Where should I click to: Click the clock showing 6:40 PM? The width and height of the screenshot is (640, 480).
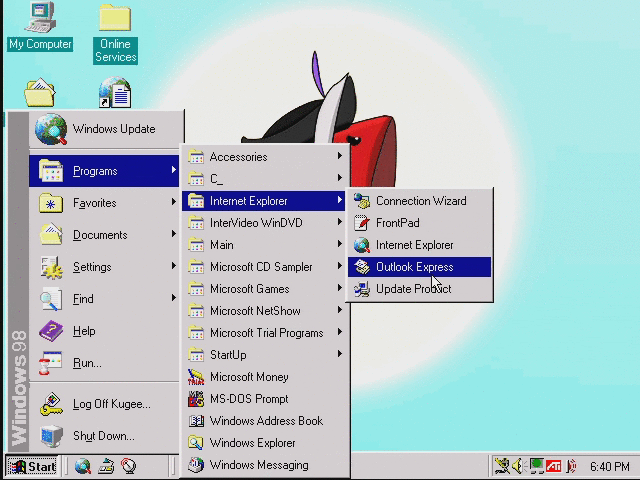[610, 467]
